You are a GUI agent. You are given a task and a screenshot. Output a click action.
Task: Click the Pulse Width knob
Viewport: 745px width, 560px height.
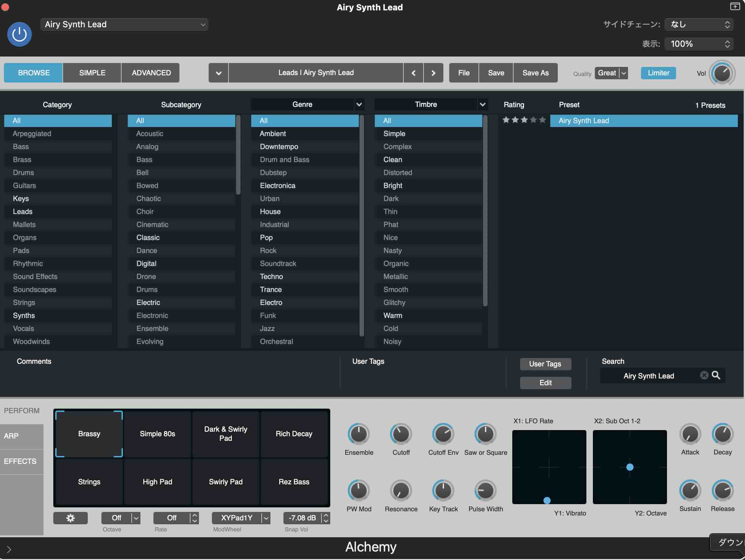[x=485, y=490]
